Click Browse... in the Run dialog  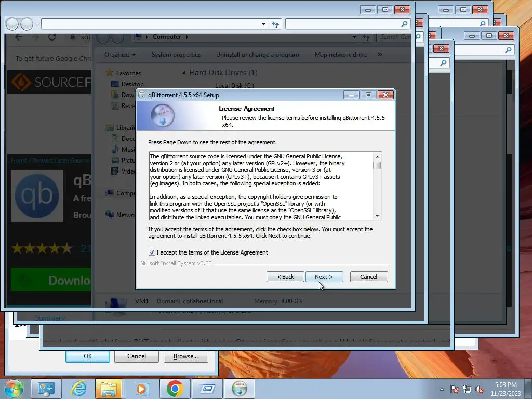click(185, 356)
